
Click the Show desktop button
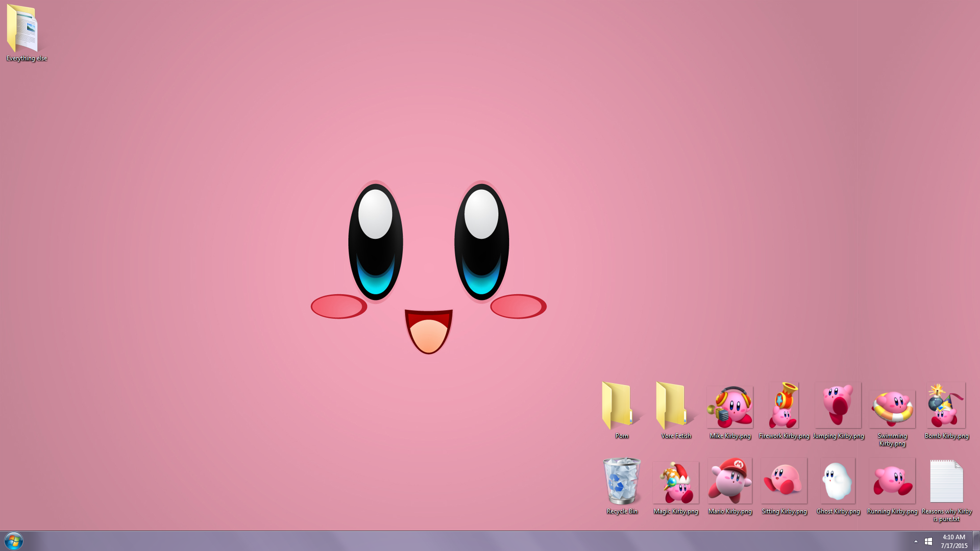pyautogui.click(x=976, y=541)
